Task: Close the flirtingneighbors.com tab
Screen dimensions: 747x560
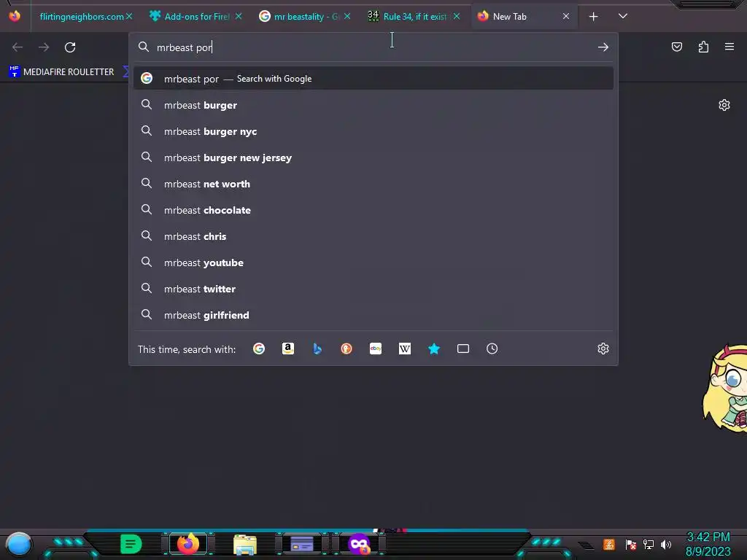Action: click(129, 16)
